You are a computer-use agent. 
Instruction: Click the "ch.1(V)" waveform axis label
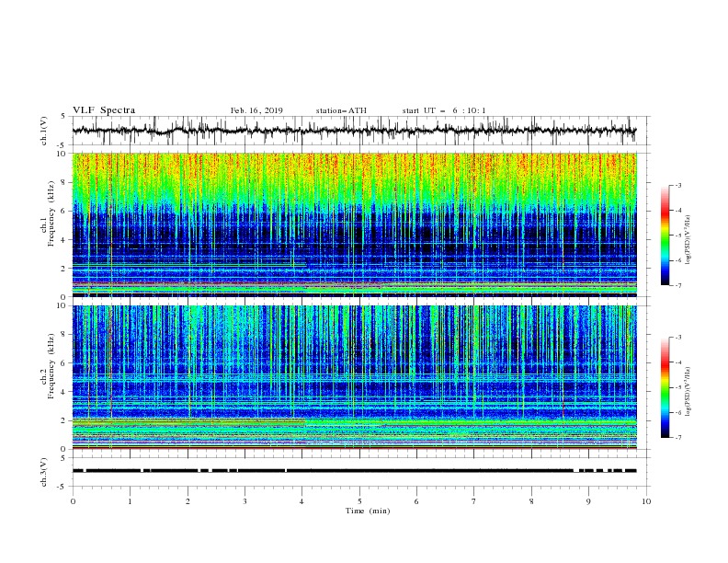tap(44, 131)
